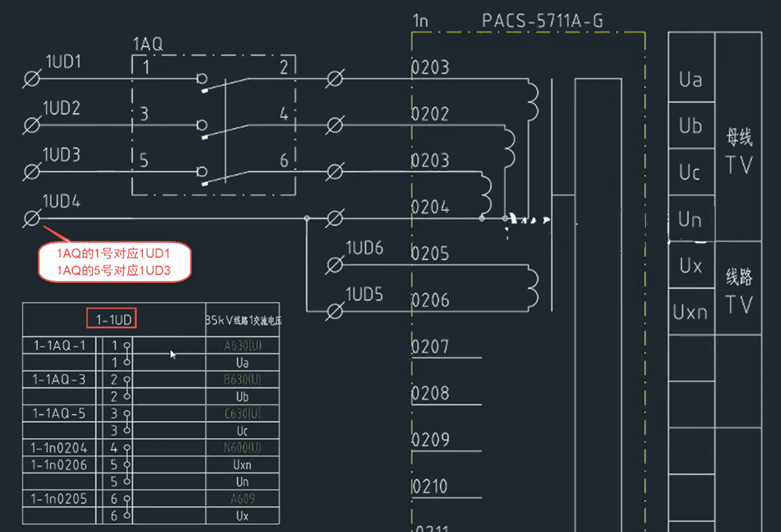Select the 1-1n0204 table cell
The height and width of the screenshot is (532, 781).
pyautogui.click(x=59, y=448)
